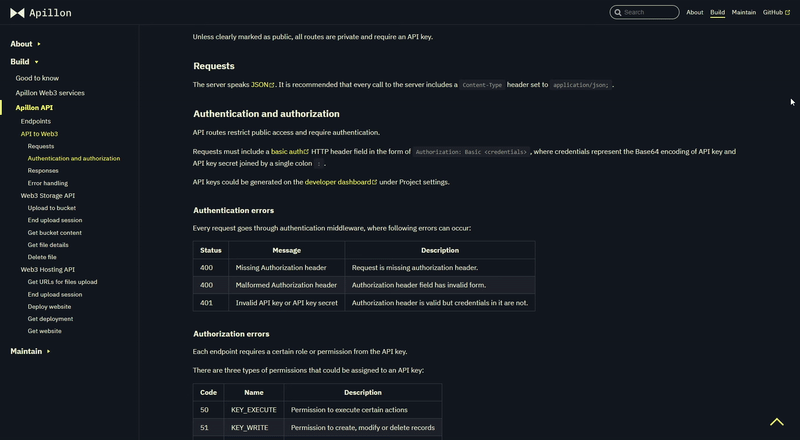
Task: Select Deploy website in sidebar
Action: pyautogui.click(x=49, y=307)
